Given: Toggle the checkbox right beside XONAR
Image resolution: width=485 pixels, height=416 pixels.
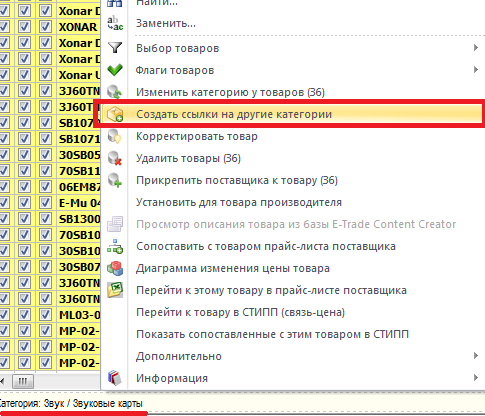Looking at the screenshot, I should pyautogui.click(x=45, y=27).
